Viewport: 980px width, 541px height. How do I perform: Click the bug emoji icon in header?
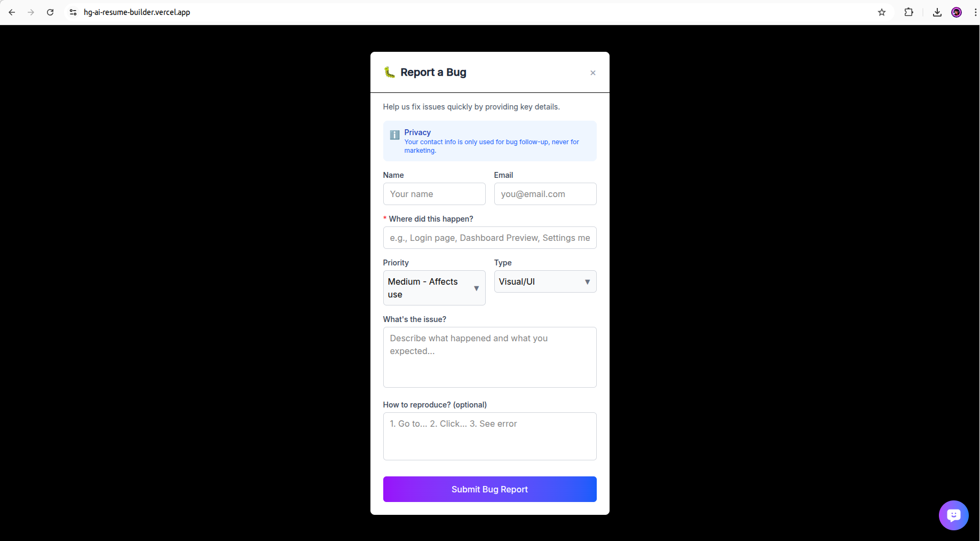(x=390, y=72)
